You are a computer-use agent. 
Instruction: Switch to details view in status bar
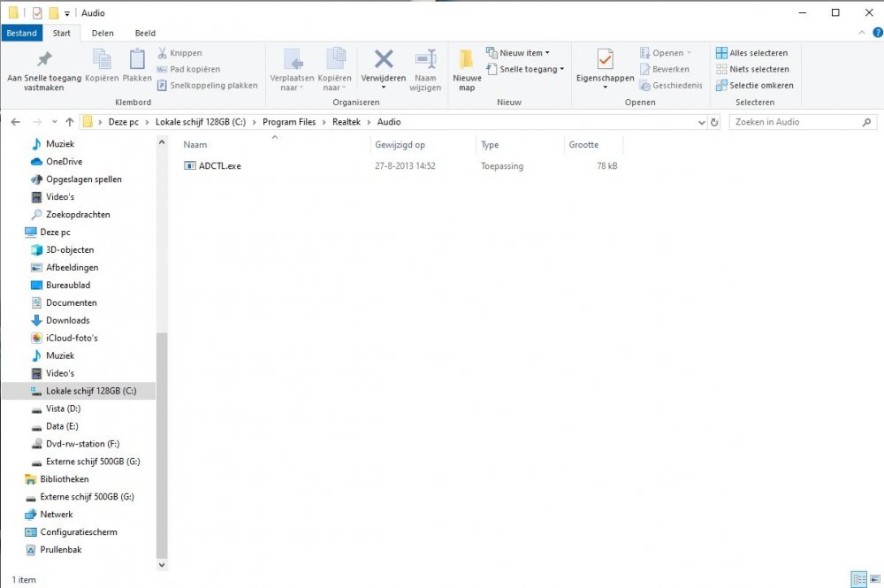point(857,579)
